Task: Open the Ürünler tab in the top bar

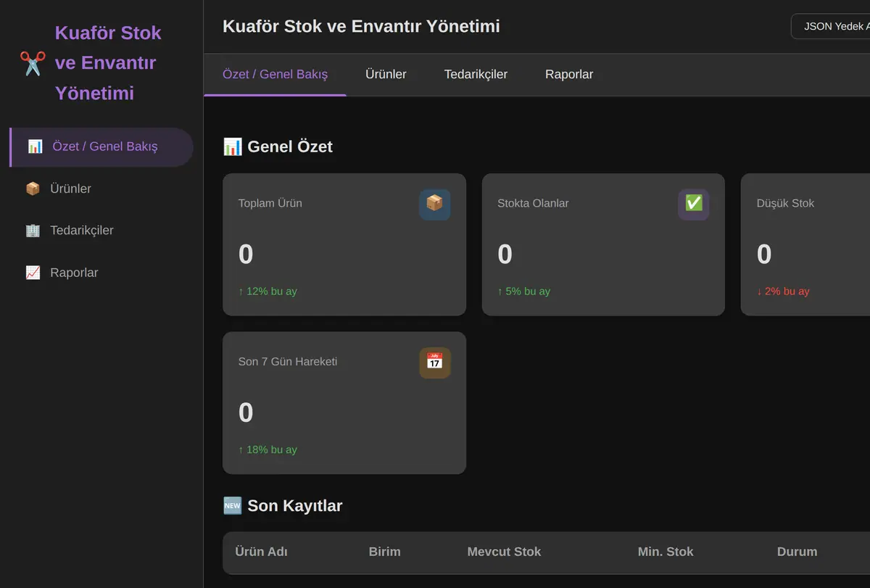Action: pos(386,75)
